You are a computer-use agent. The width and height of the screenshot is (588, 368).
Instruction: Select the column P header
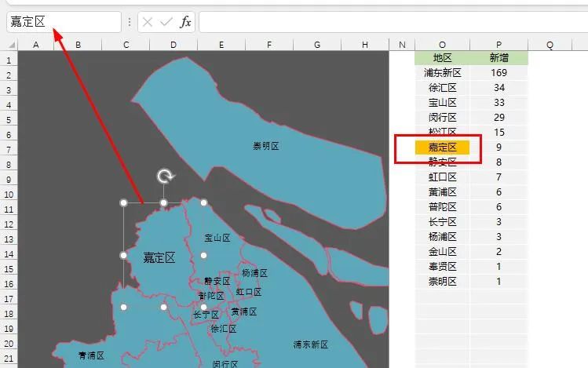499,45
